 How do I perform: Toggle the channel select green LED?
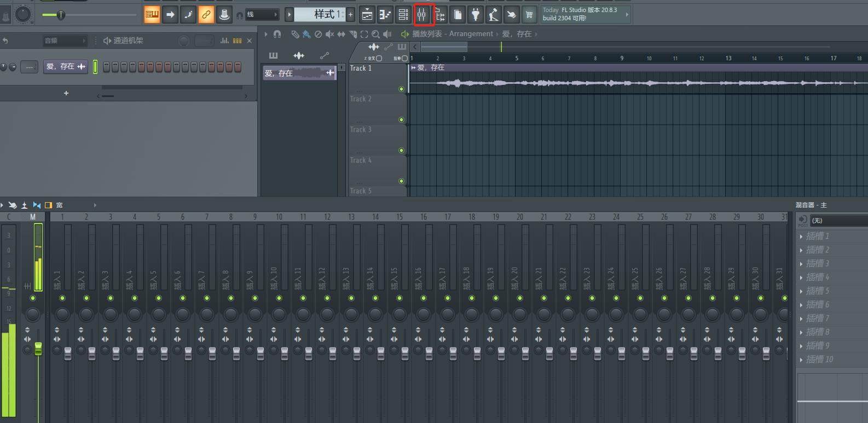pyautogui.click(x=95, y=67)
